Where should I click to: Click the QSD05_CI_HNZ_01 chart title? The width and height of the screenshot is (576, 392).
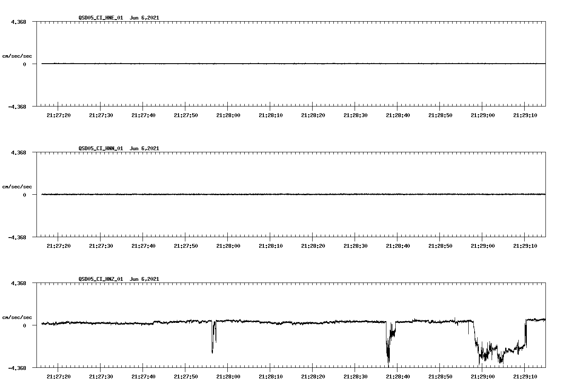(x=119, y=279)
